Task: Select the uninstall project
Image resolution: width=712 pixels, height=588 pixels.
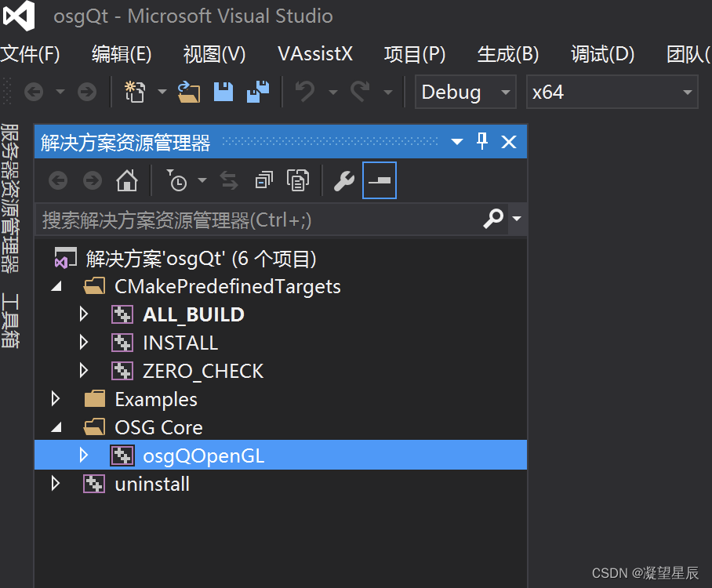Action: pyautogui.click(x=152, y=484)
